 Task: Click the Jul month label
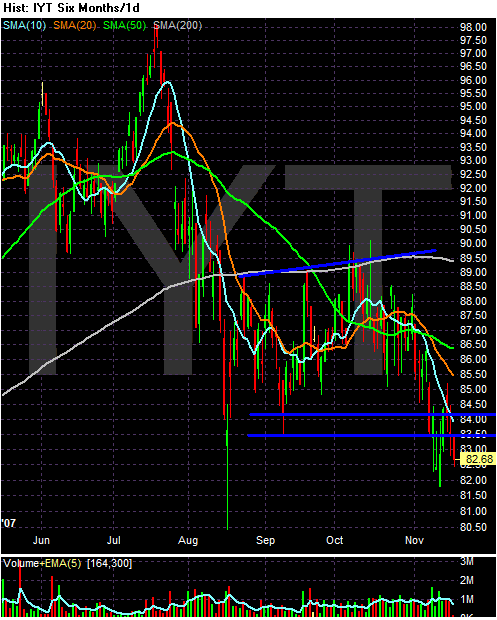pyautogui.click(x=113, y=540)
